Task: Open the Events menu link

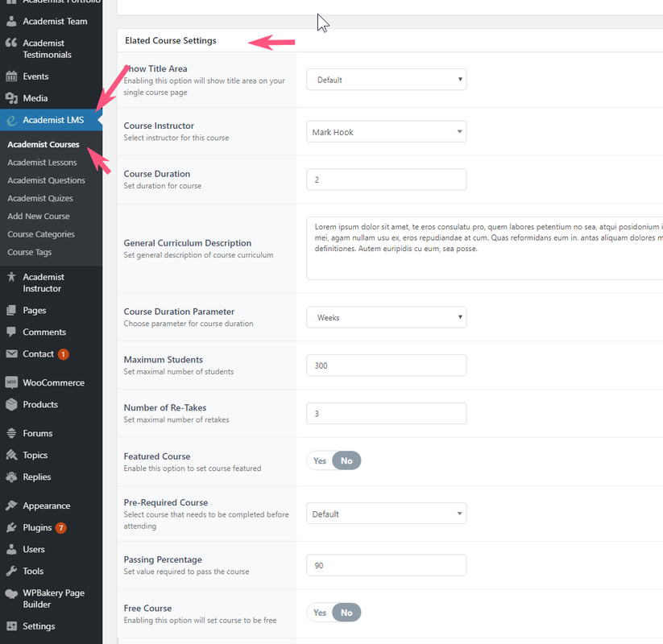Action: (35, 76)
